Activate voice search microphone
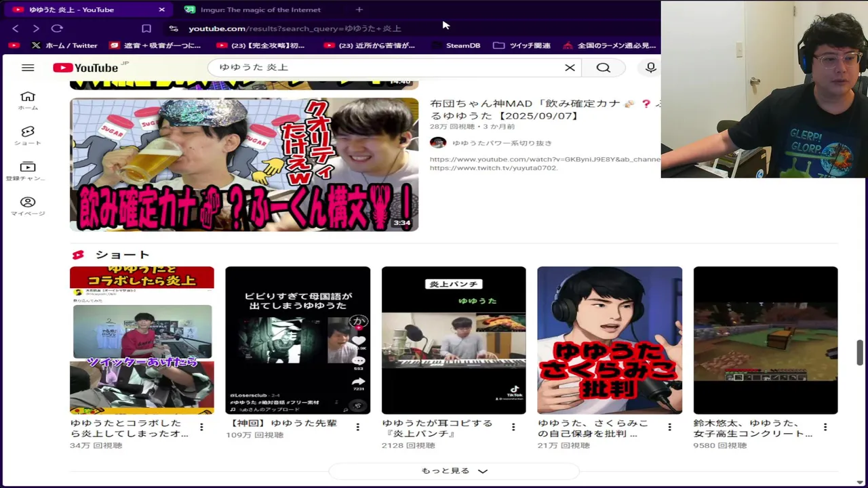 pyautogui.click(x=650, y=68)
